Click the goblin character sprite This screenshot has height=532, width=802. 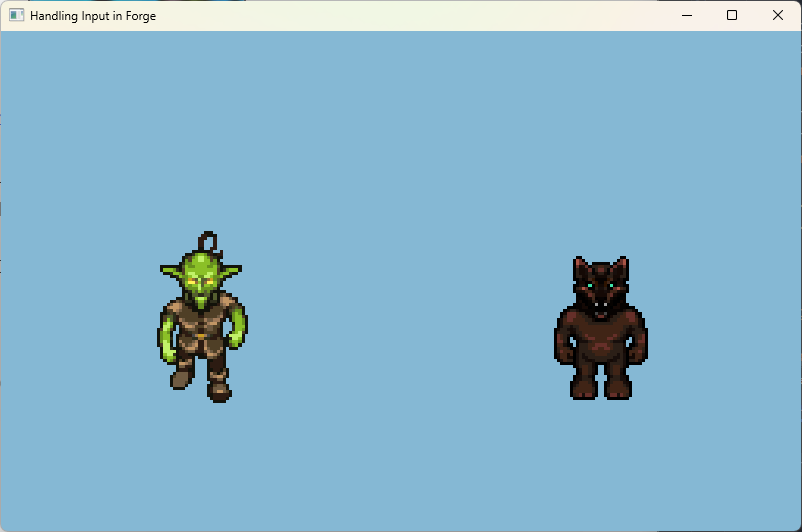click(x=202, y=320)
